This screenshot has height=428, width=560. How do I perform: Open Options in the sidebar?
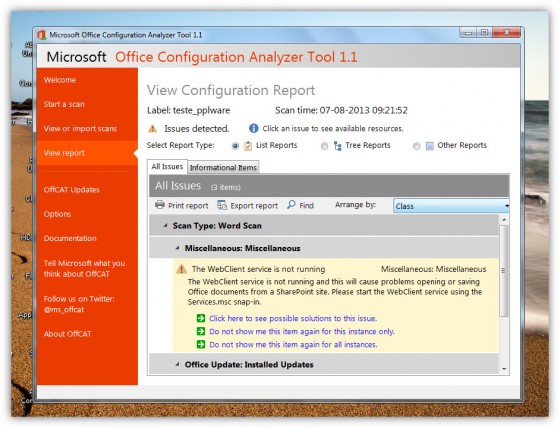tap(57, 214)
